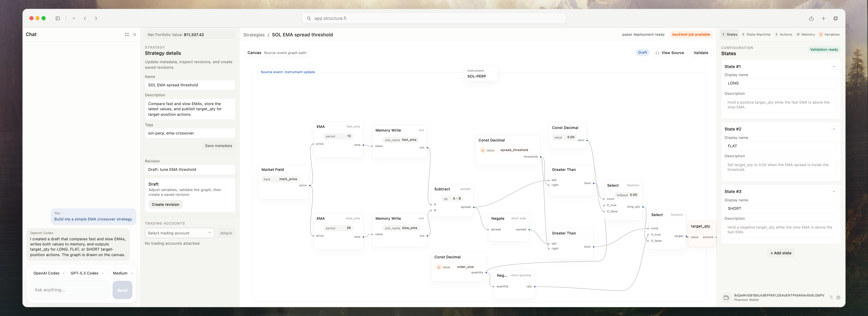Click variable icon on order_size Const Decimal
Viewport: 868px width, 316px height.
[x=439, y=267]
